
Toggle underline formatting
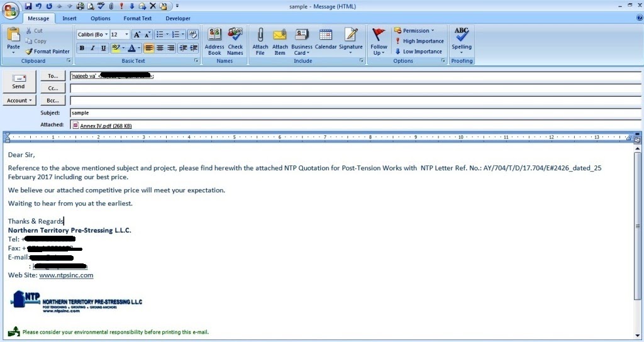103,48
